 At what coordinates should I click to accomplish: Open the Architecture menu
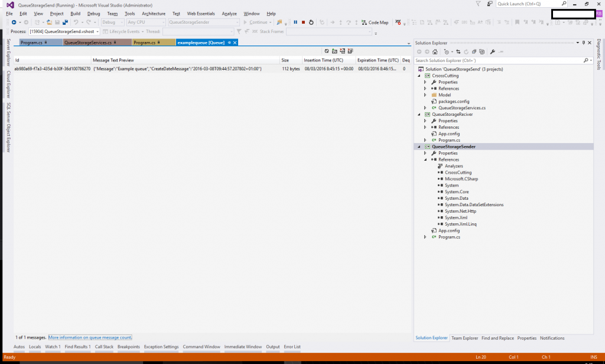[153, 13]
